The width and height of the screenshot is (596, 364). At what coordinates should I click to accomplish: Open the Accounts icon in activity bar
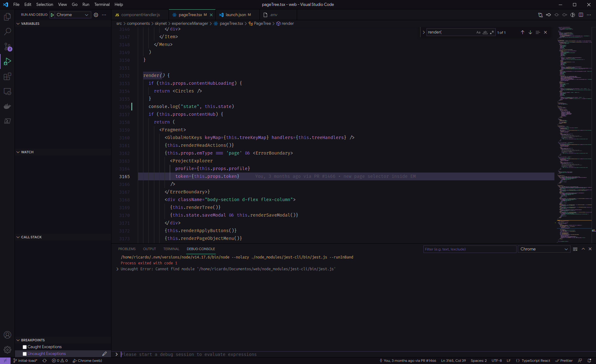click(7, 335)
